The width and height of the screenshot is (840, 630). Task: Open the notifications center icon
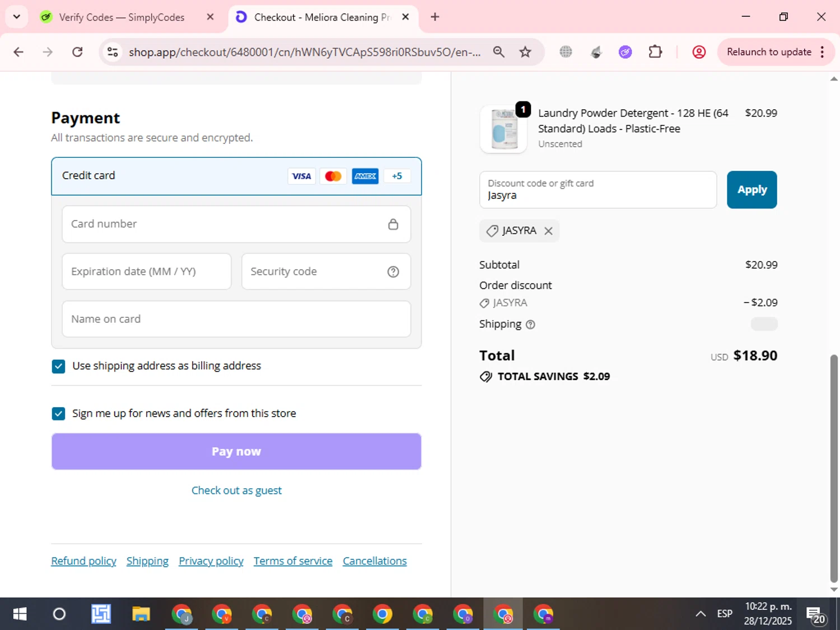pos(815,615)
